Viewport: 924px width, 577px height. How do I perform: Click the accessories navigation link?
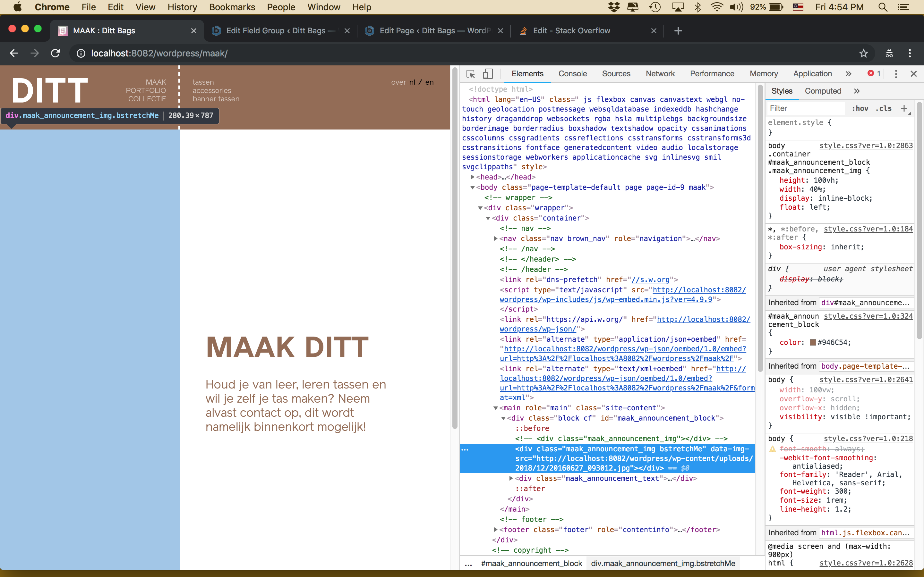(x=212, y=90)
